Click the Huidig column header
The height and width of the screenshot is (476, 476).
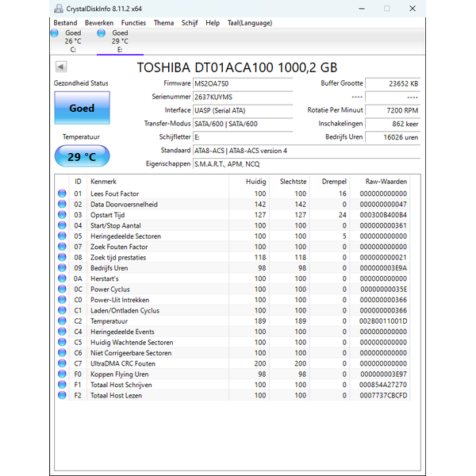tap(249, 182)
